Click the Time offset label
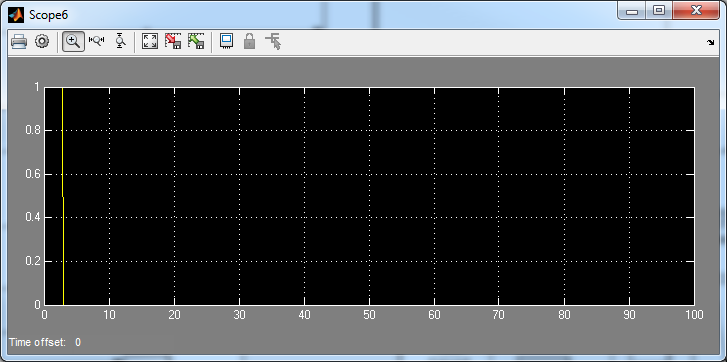 click(x=38, y=343)
